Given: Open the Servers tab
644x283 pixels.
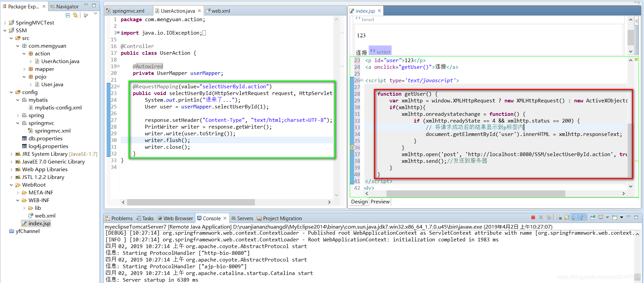Looking at the screenshot, I should click(x=242, y=218).
